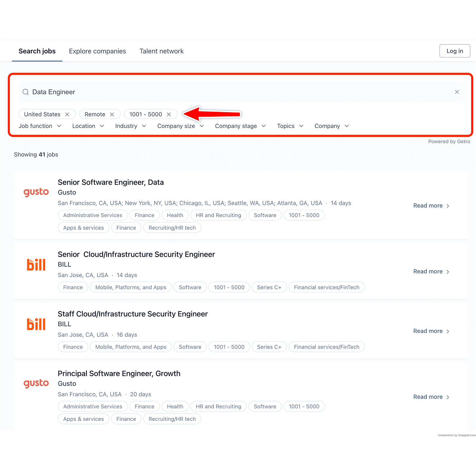Viewport: 476px width, 476px height.
Task: Click Financial services/FinTech tag on Senior Cloud/Infrastructure job
Action: point(327,287)
